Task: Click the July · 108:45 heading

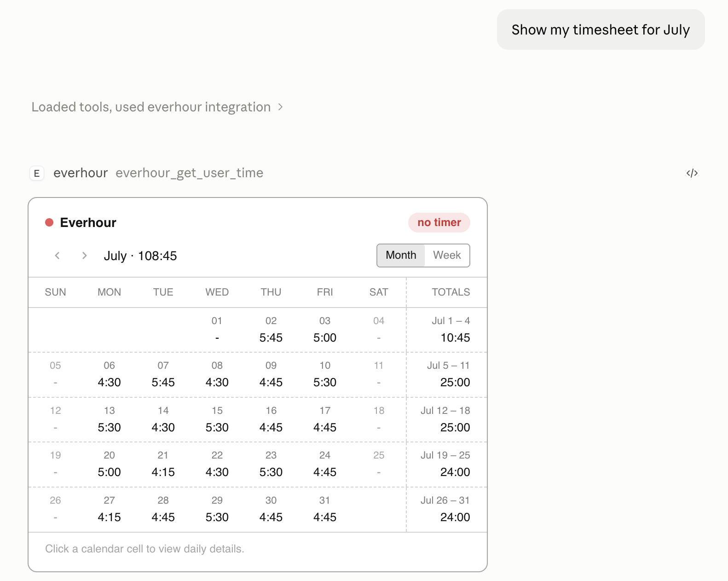Action: [x=140, y=256]
